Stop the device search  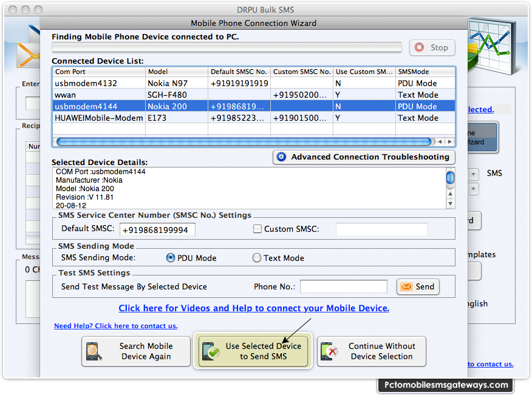click(432, 47)
